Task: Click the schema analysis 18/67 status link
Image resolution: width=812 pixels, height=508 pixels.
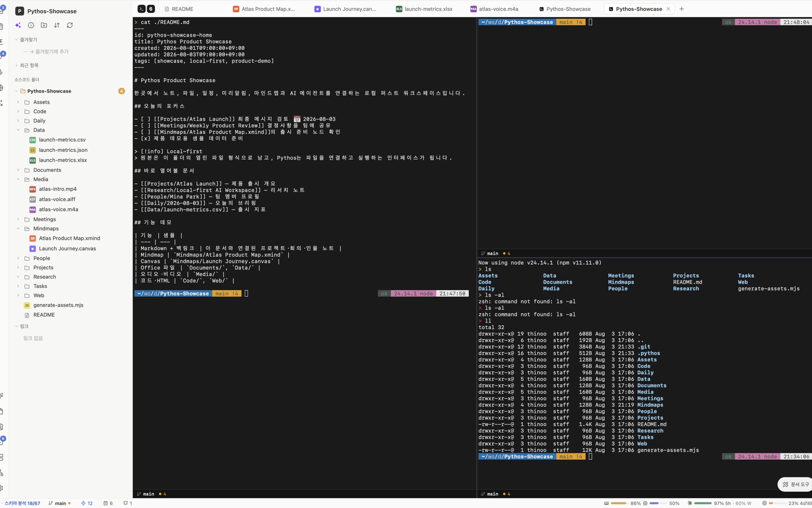Action: [22, 503]
